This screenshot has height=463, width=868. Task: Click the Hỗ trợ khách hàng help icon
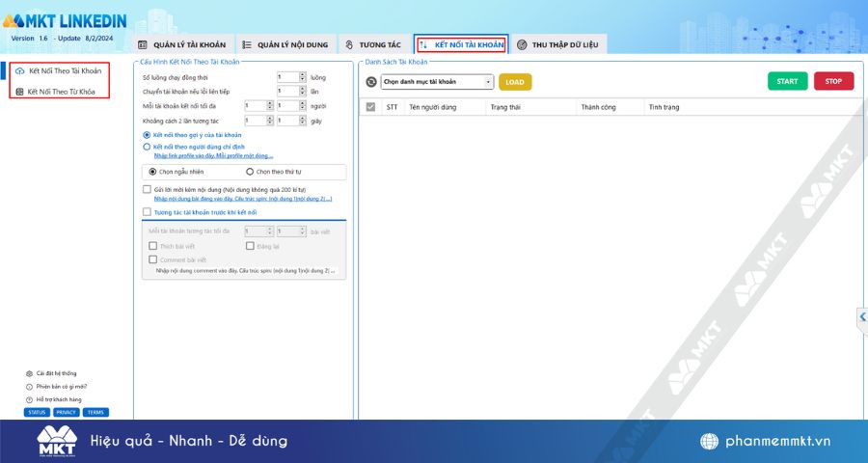click(x=29, y=400)
